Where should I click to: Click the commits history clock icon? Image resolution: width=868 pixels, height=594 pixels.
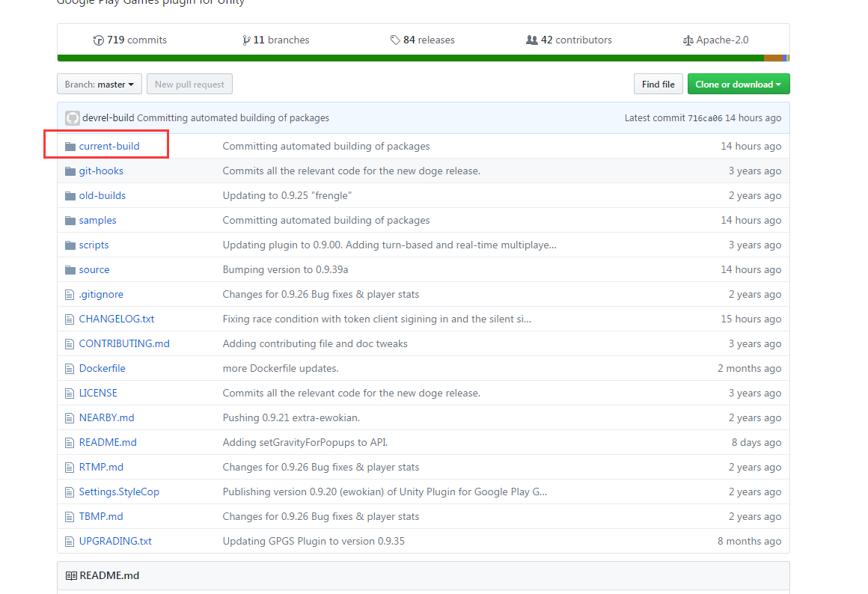click(98, 40)
